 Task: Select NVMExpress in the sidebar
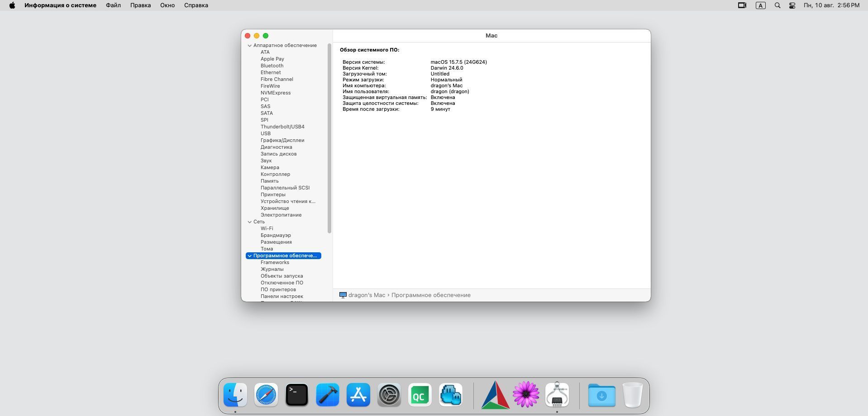point(276,93)
